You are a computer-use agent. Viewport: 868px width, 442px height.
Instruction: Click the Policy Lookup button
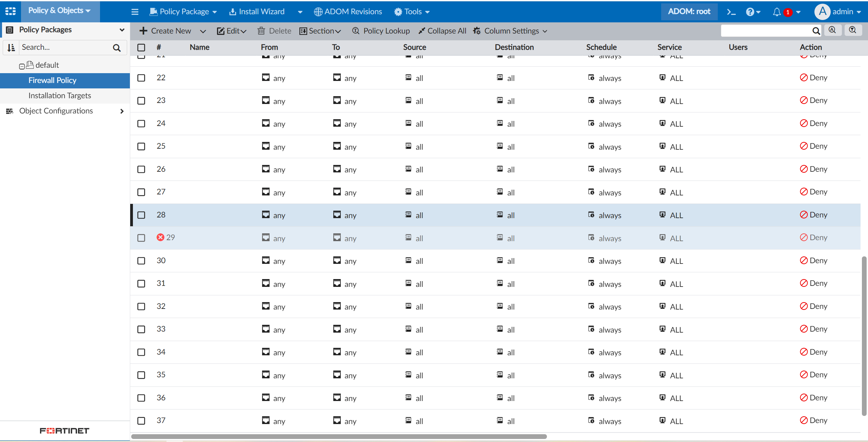click(381, 31)
